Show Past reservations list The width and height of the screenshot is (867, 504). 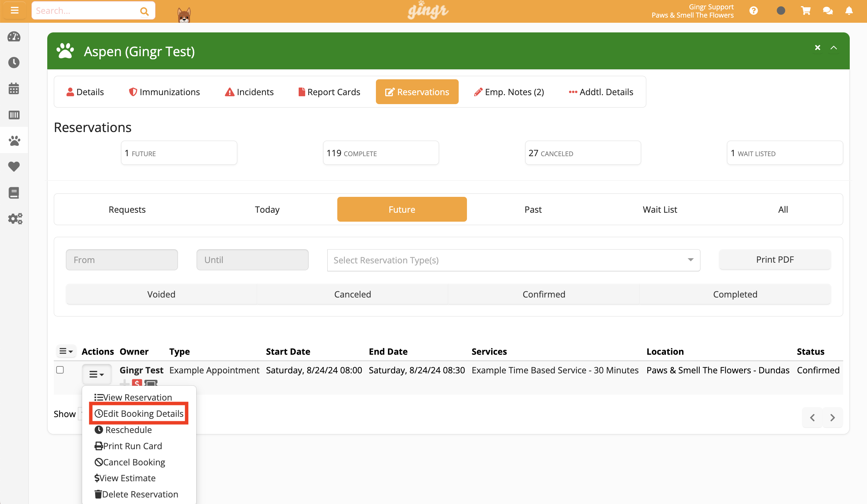point(533,209)
